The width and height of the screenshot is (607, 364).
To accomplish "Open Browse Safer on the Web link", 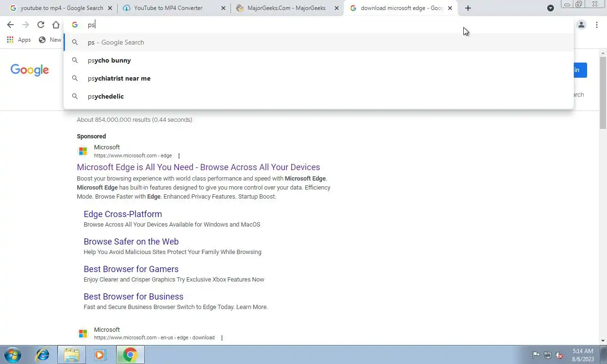I will (131, 242).
